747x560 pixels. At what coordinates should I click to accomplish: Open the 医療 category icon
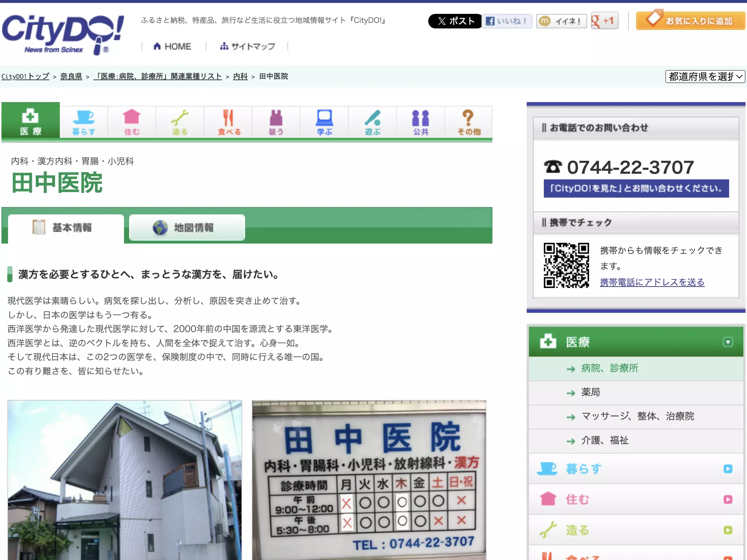tap(31, 121)
